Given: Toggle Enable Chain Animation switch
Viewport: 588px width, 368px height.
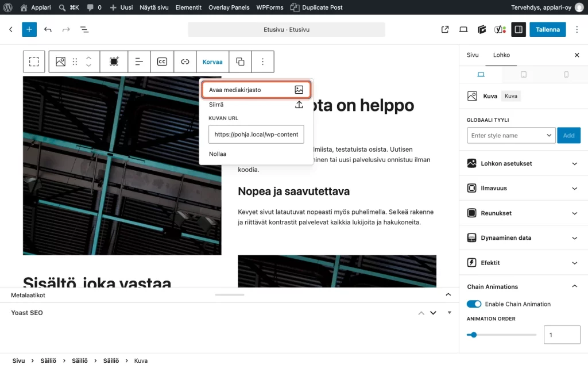Looking at the screenshot, I should (474, 304).
